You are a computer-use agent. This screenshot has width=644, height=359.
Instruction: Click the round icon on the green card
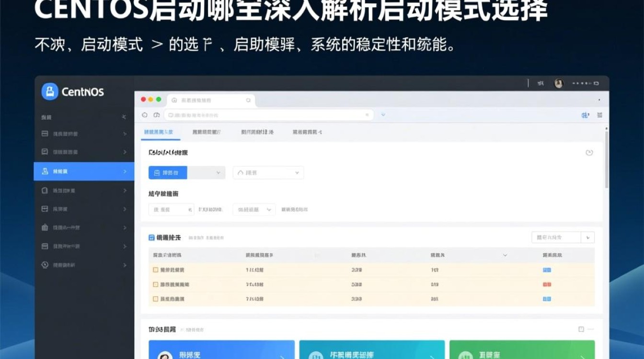(x=466, y=355)
